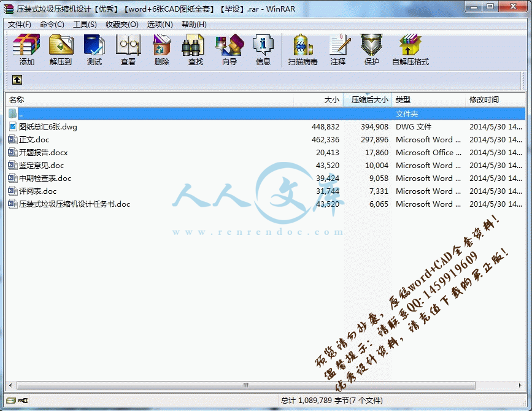Click the horizontal scrollbar thumb

[245, 386]
